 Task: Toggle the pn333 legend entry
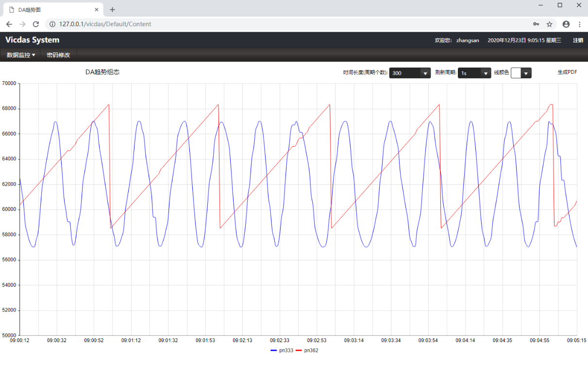(x=282, y=350)
